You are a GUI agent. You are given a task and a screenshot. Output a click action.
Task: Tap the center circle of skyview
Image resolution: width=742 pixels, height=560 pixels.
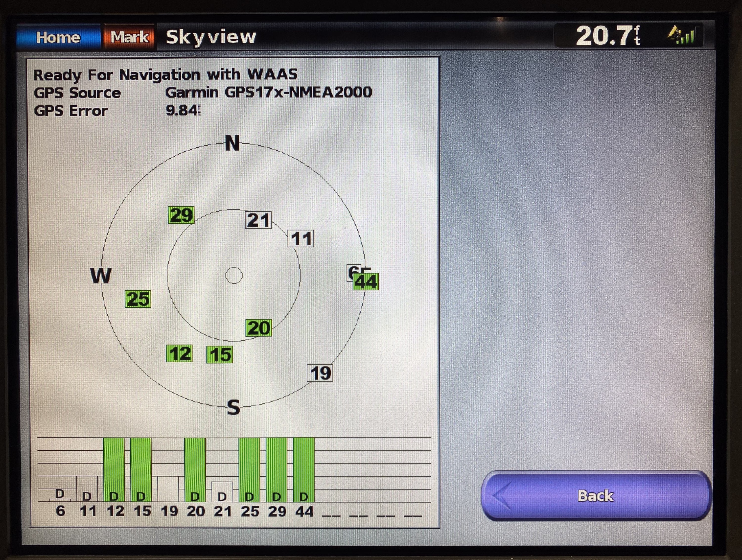point(234,276)
